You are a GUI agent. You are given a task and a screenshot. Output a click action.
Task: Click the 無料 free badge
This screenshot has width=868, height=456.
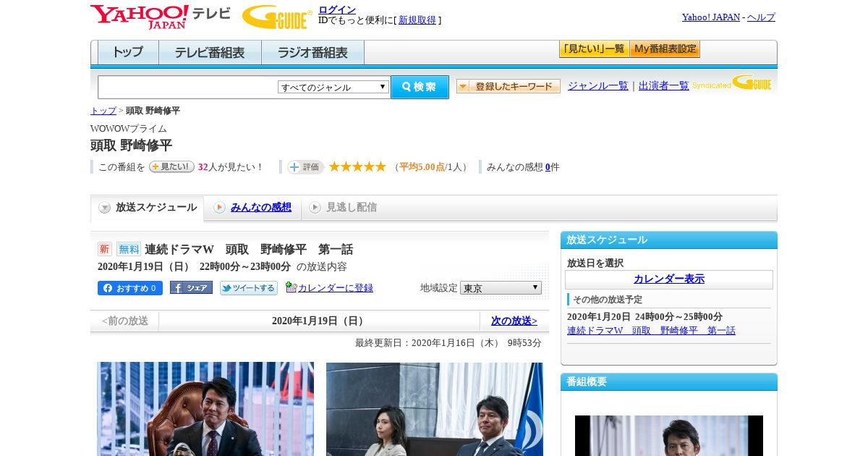pos(129,249)
